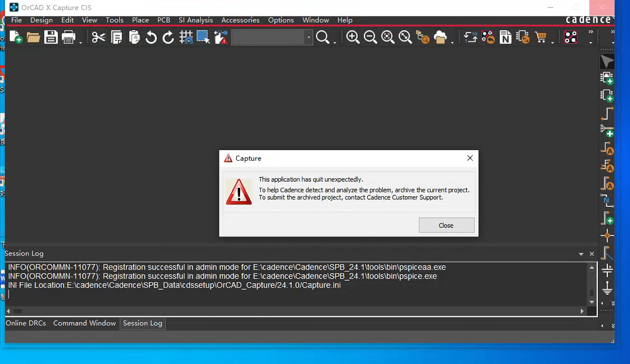Click the undo arrow icon
630x364 pixels.
pyautogui.click(x=151, y=37)
